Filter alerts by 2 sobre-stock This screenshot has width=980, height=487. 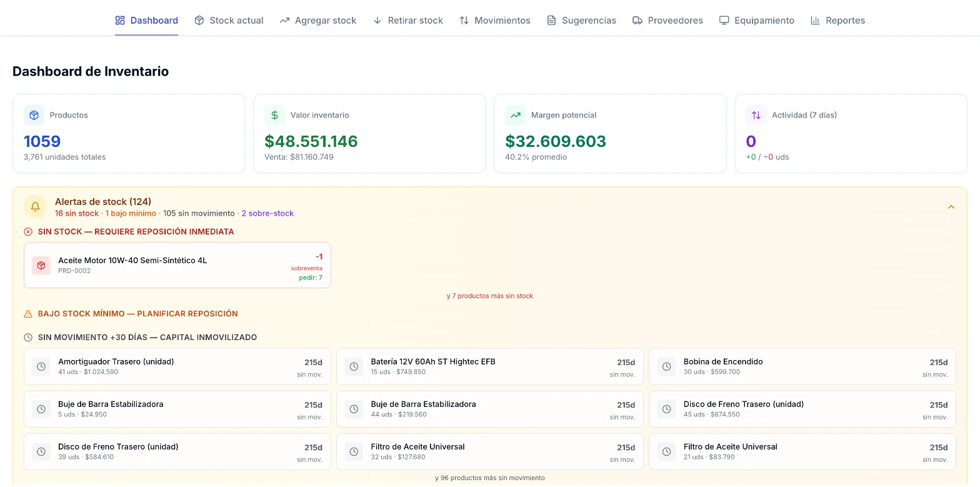(x=267, y=213)
